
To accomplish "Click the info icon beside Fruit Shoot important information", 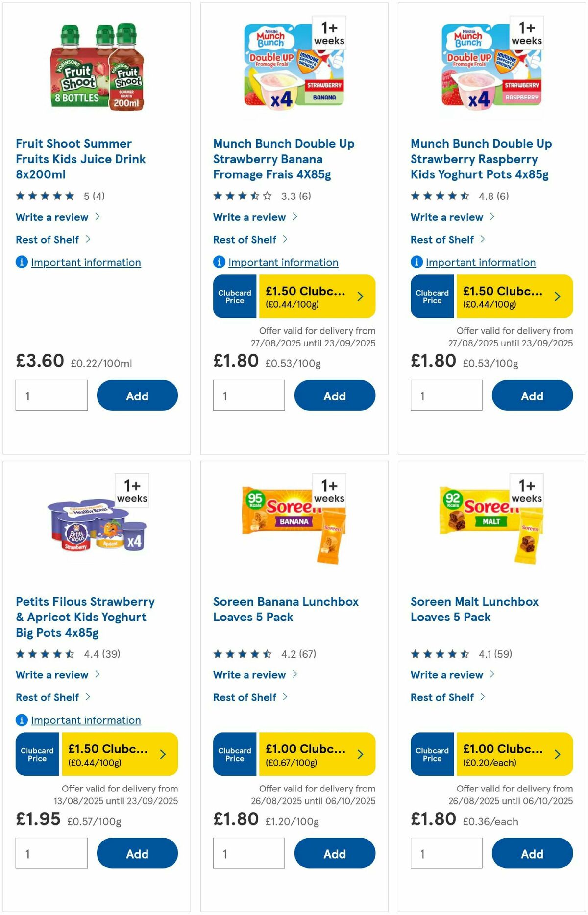I will 22,262.
